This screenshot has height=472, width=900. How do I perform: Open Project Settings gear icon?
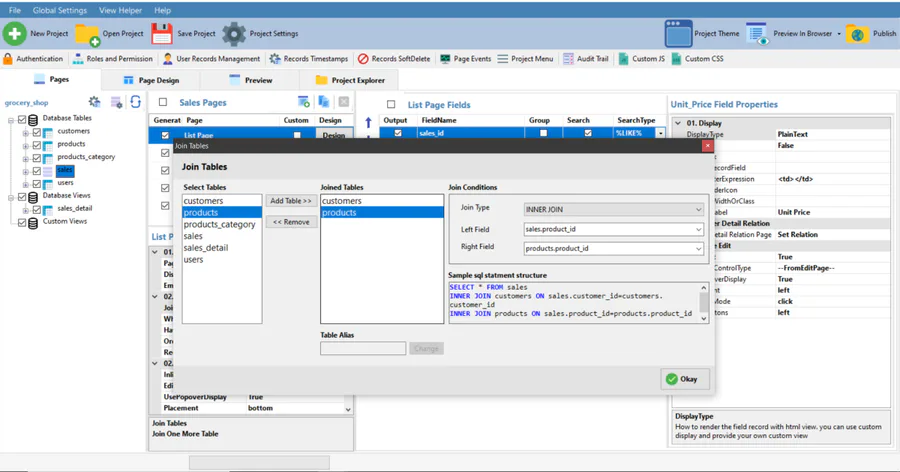pyautogui.click(x=234, y=34)
